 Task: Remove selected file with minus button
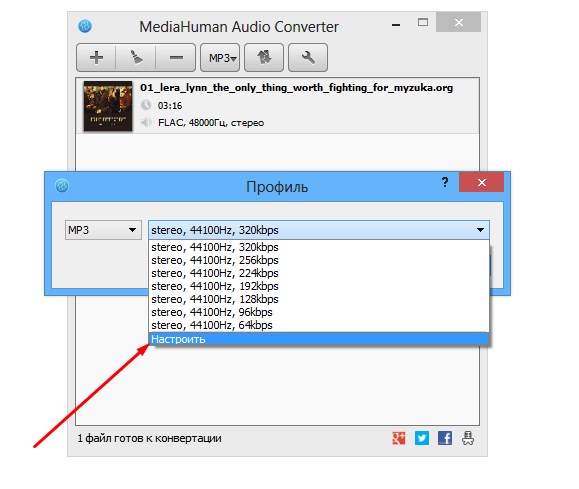[x=176, y=58]
